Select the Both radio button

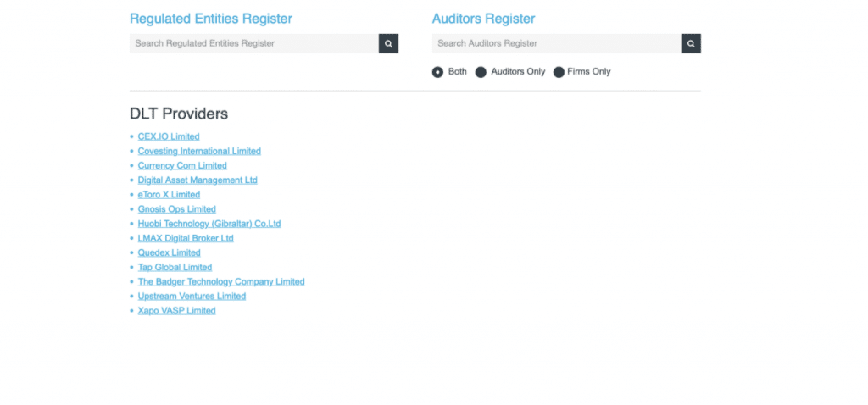click(438, 72)
